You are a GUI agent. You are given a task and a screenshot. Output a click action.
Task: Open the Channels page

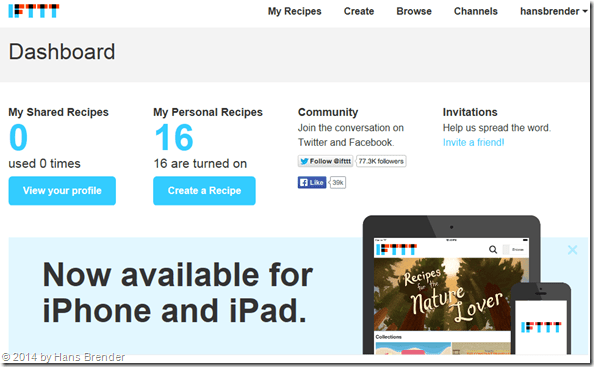pyautogui.click(x=475, y=11)
